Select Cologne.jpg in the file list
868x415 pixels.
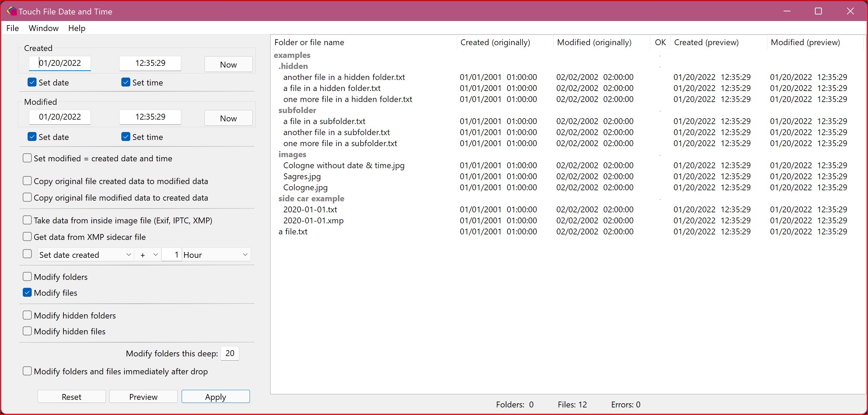(305, 188)
